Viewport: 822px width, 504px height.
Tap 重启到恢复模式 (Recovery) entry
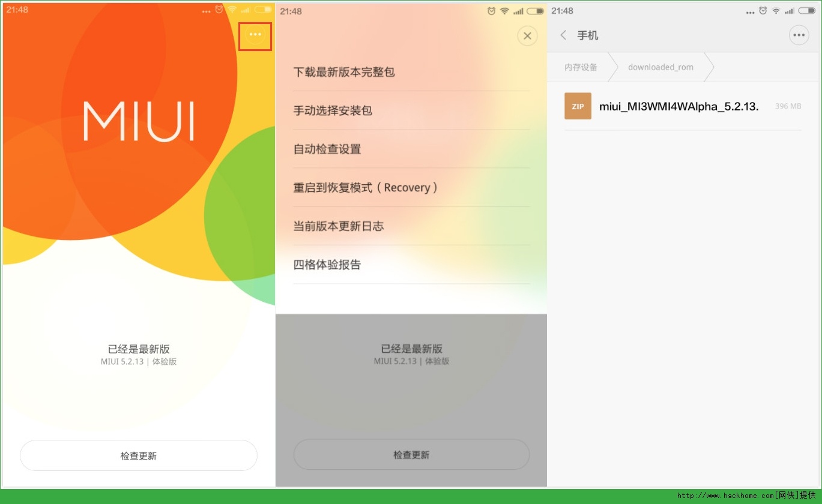pos(366,188)
